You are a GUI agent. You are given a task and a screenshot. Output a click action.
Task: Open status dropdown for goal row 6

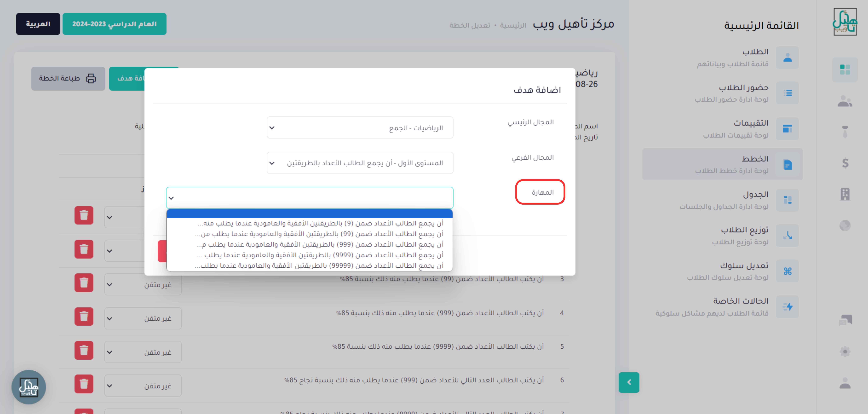[x=143, y=386]
